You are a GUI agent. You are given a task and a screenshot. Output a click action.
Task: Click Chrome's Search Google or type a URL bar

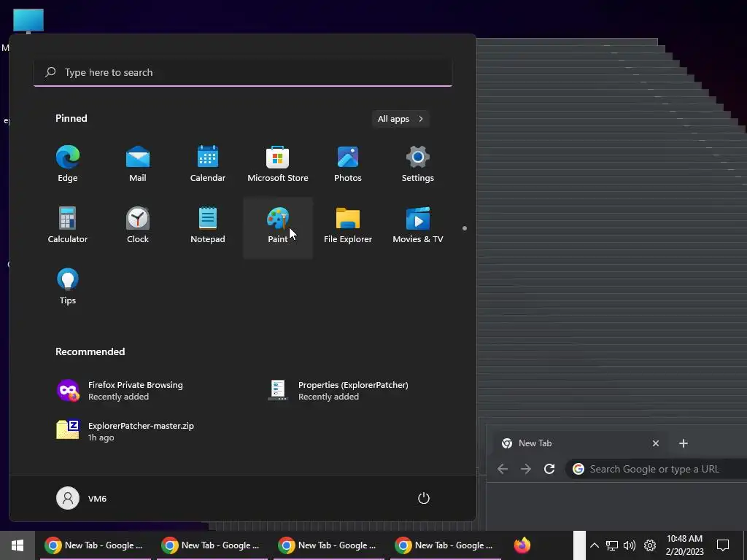click(657, 469)
